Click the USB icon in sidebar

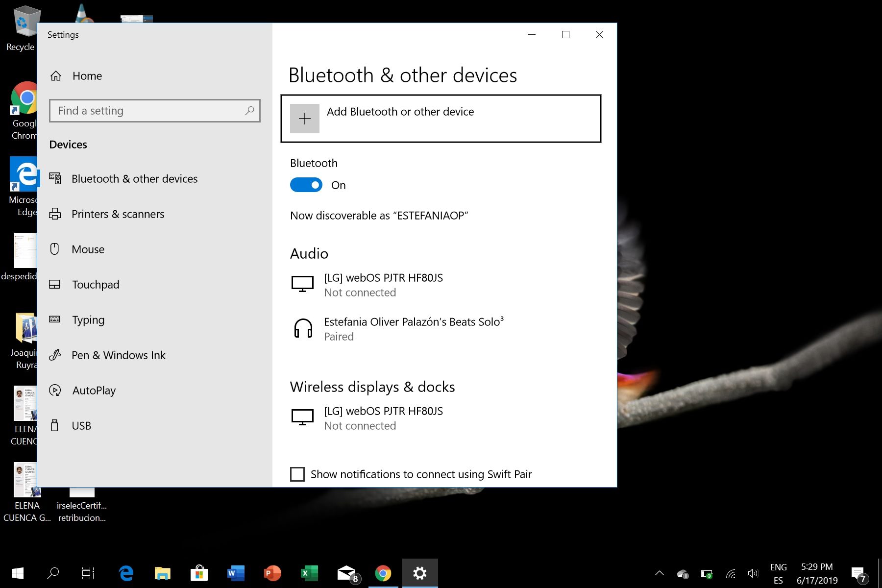[x=55, y=426]
